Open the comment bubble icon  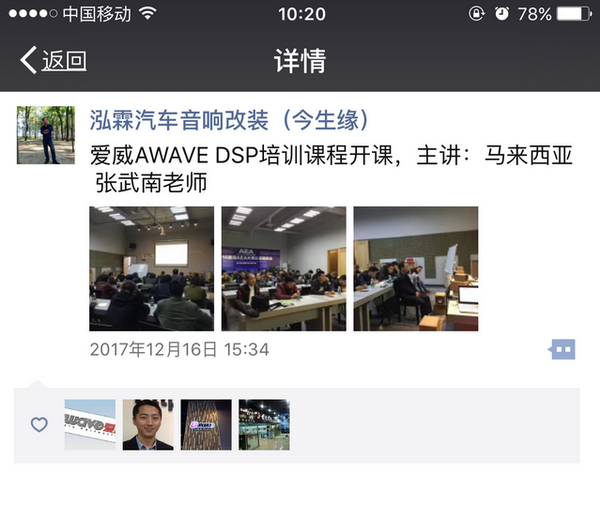[x=561, y=349]
